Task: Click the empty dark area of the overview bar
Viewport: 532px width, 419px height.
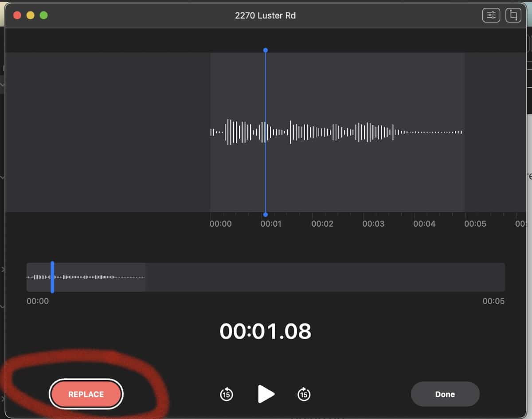Action: 324,277
